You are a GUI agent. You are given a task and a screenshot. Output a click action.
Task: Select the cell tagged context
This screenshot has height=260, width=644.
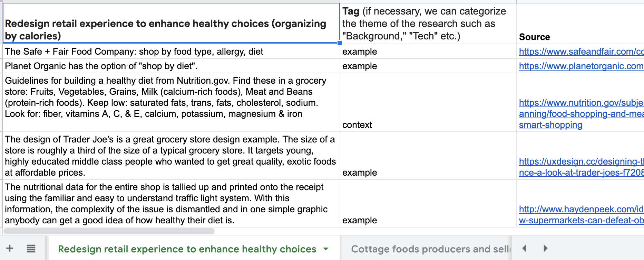[x=428, y=102]
